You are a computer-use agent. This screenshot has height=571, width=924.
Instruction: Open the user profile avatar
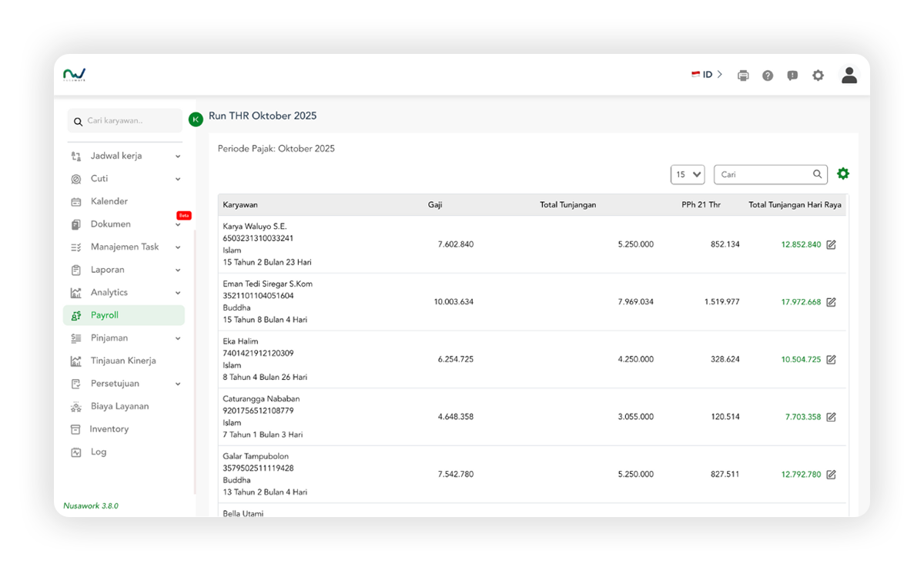[x=849, y=75]
